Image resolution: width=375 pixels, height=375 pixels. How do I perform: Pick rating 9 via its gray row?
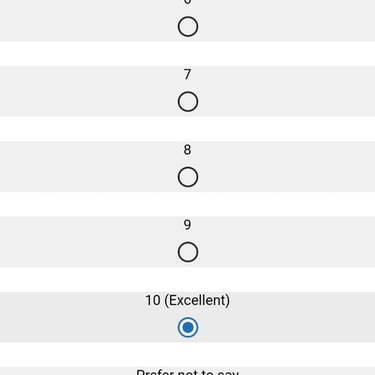click(187, 242)
